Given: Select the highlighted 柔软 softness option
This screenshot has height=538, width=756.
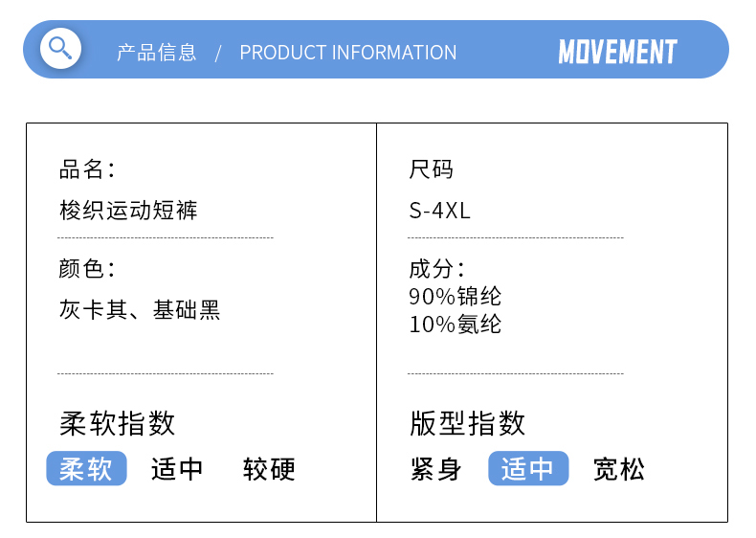Looking at the screenshot, I should [86, 469].
